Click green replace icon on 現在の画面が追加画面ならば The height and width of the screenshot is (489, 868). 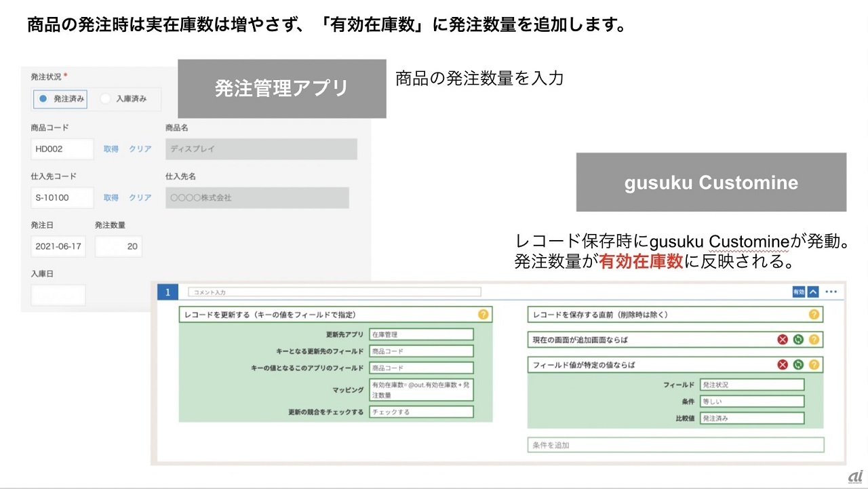coord(798,340)
